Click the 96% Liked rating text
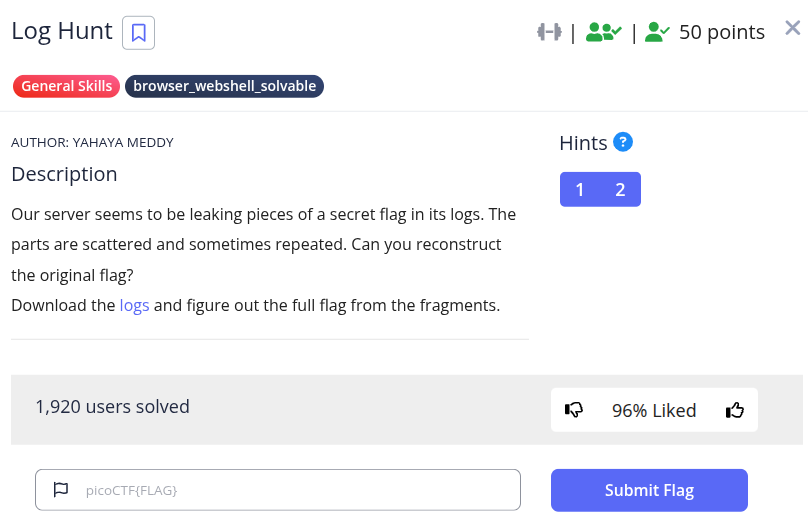 654,410
